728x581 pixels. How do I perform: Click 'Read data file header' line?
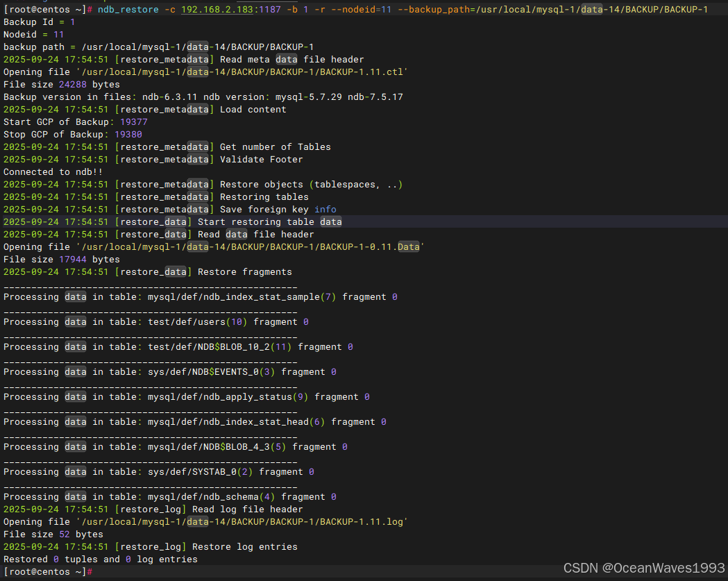(x=159, y=235)
